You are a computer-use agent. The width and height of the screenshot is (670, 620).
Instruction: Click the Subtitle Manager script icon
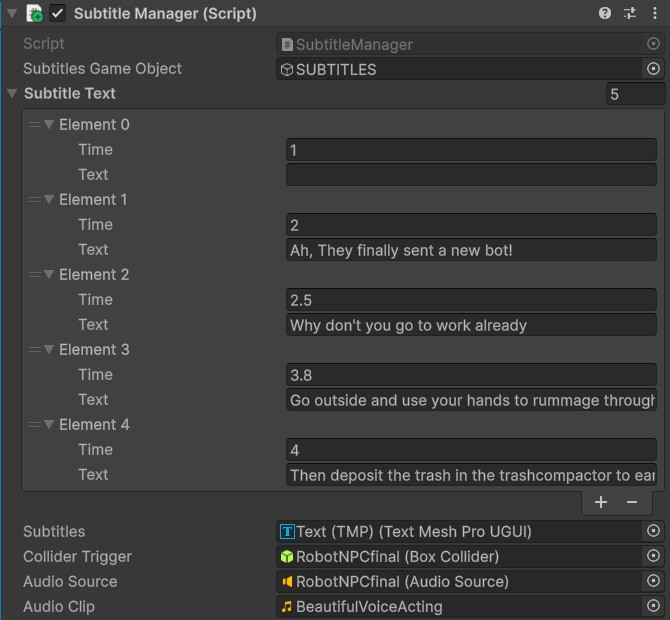pyautogui.click(x=34, y=13)
